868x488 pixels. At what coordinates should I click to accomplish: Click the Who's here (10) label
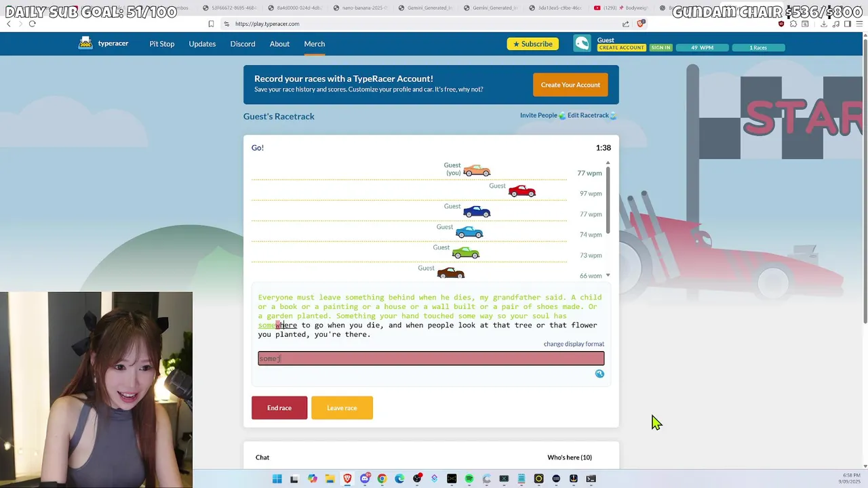tap(570, 457)
